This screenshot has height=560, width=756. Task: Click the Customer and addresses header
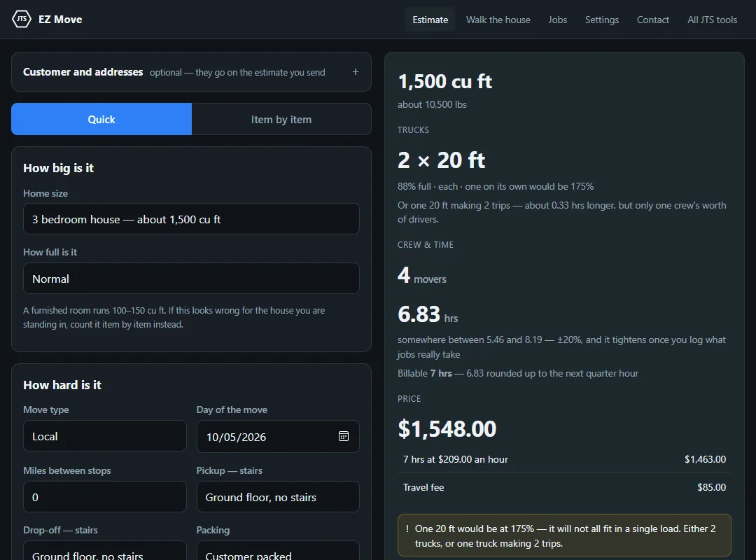tap(191, 72)
